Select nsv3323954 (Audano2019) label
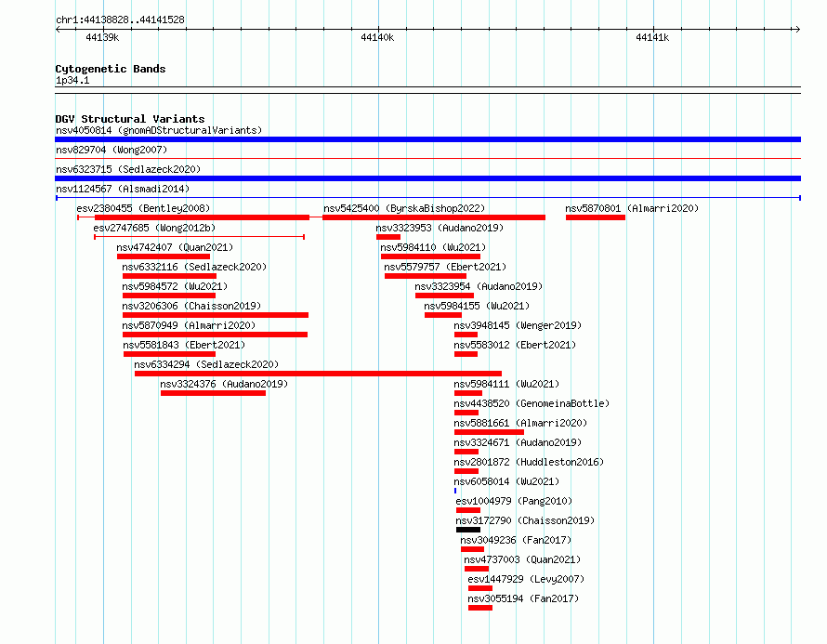The width and height of the screenshot is (827, 644). click(x=479, y=286)
